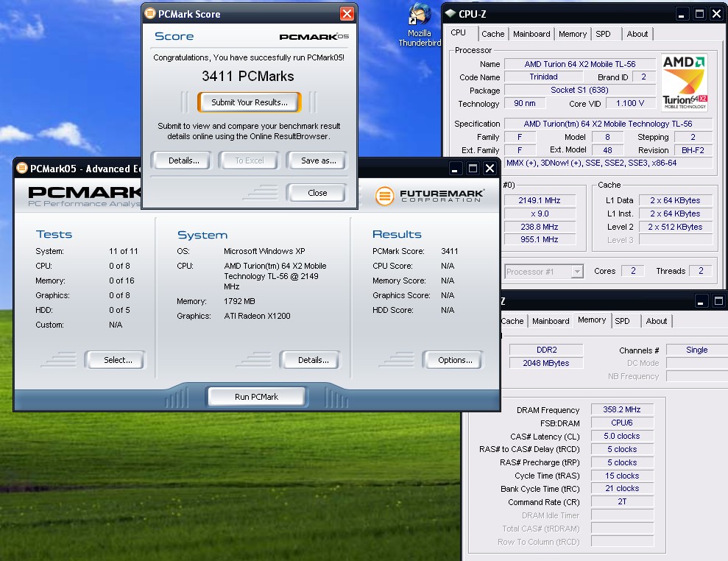Click Submit Your Results button
The height and width of the screenshot is (561, 728).
250,102
